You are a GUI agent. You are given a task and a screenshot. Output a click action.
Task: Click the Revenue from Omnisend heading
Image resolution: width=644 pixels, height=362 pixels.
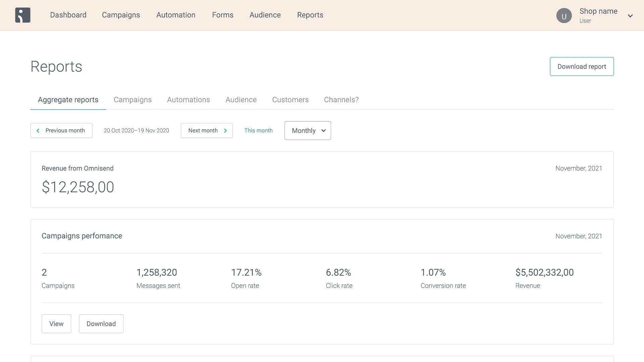pyautogui.click(x=77, y=168)
